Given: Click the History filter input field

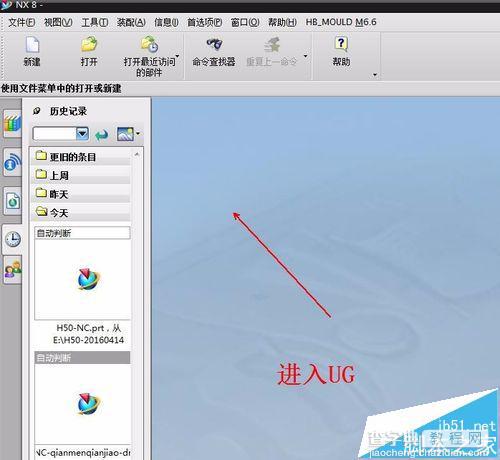Looking at the screenshot, I should coord(55,134).
